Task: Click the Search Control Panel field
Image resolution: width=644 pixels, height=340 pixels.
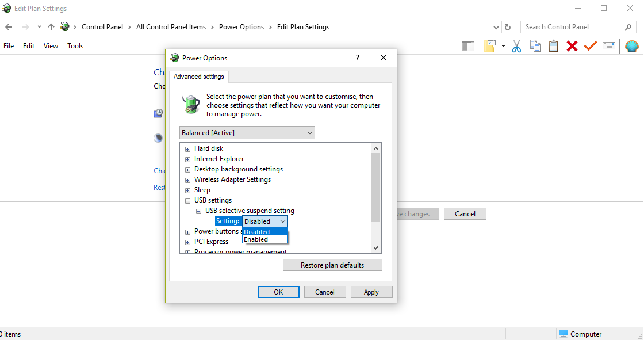Action: click(x=572, y=27)
